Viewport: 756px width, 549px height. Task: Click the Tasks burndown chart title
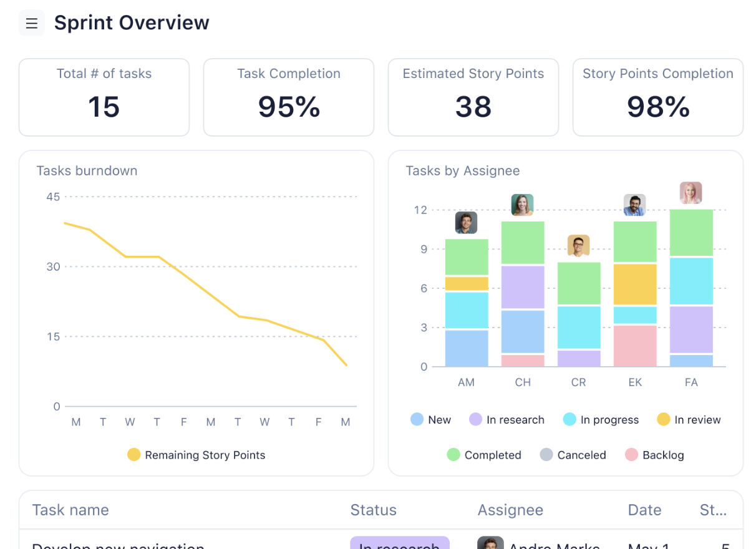coord(87,170)
